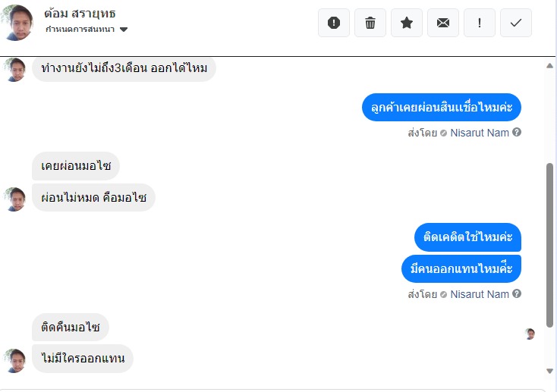Image resolution: width=557 pixels, height=392 pixels.
Task: Open first Nisarut Nam sender link
Action: [x=480, y=133]
